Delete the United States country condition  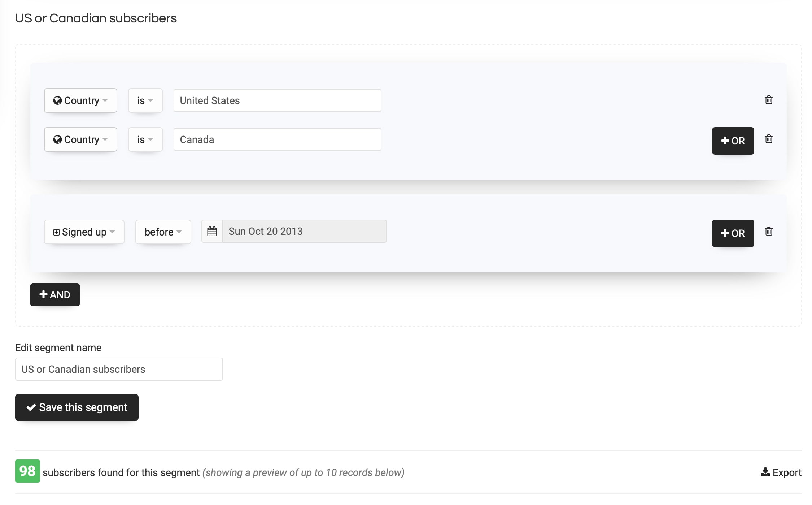point(768,100)
